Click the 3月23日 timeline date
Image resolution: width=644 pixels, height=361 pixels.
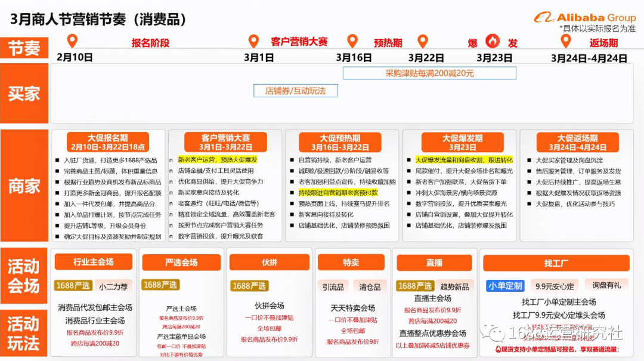click(x=494, y=58)
